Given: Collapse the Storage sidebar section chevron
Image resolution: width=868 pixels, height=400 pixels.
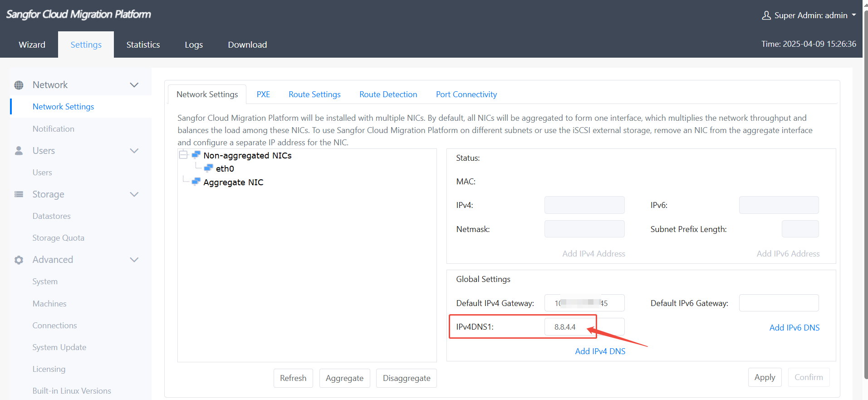Looking at the screenshot, I should click(134, 194).
